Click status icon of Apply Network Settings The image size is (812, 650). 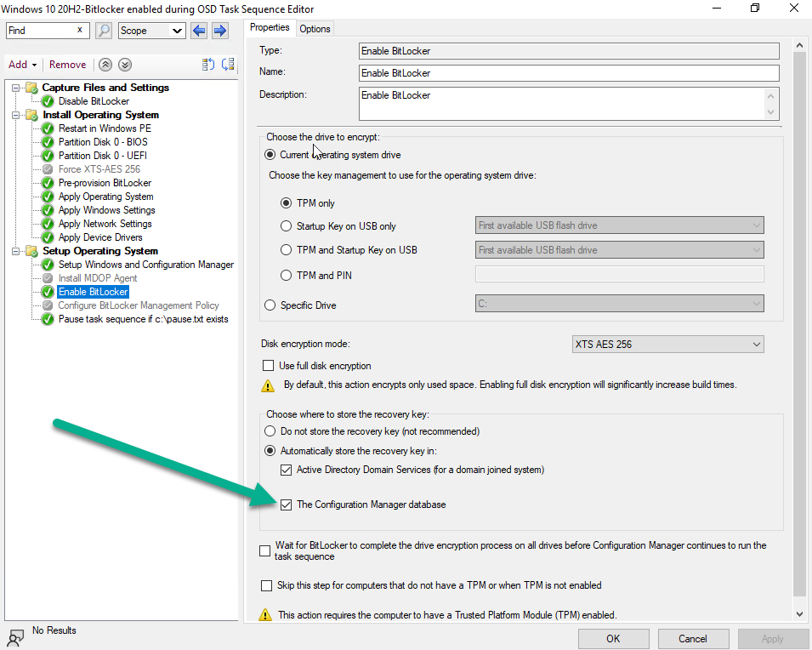pos(48,224)
